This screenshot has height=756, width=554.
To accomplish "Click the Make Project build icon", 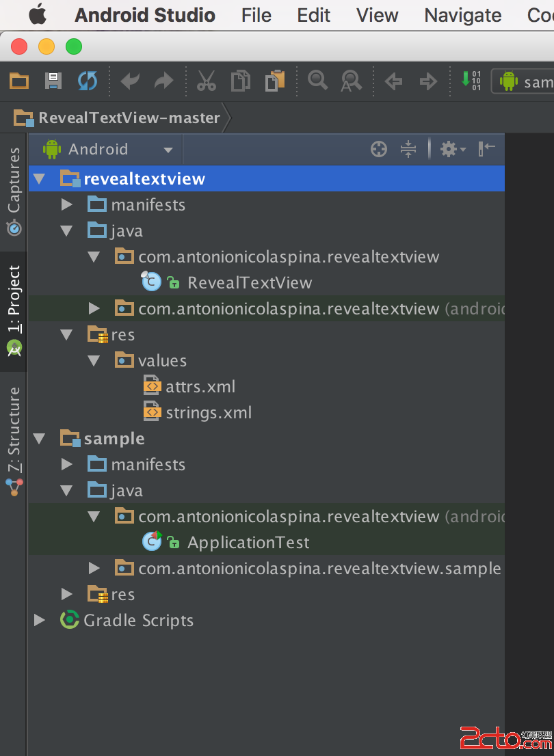I will [471, 81].
